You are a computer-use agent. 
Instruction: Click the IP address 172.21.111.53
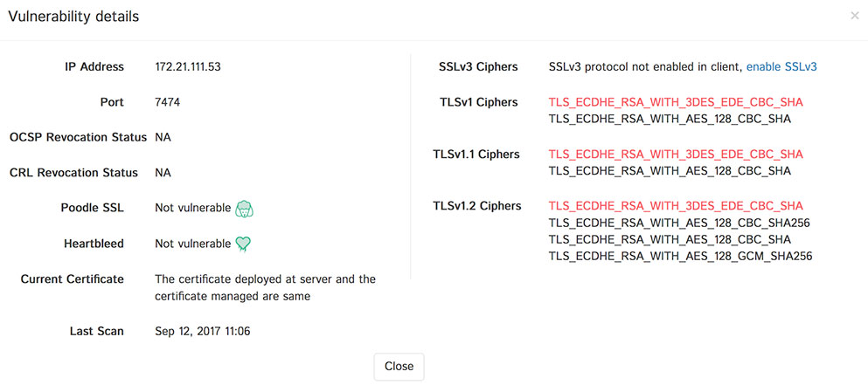pyautogui.click(x=187, y=67)
